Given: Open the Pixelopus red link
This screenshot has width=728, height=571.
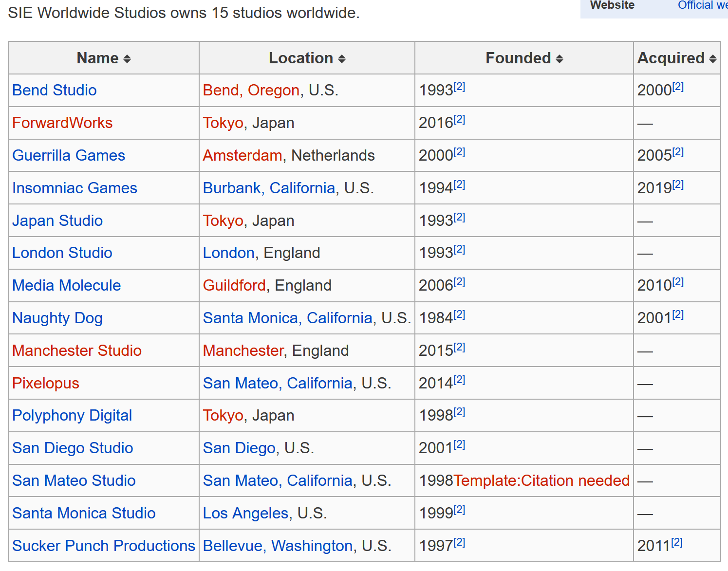Looking at the screenshot, I should tap(46, 383).
